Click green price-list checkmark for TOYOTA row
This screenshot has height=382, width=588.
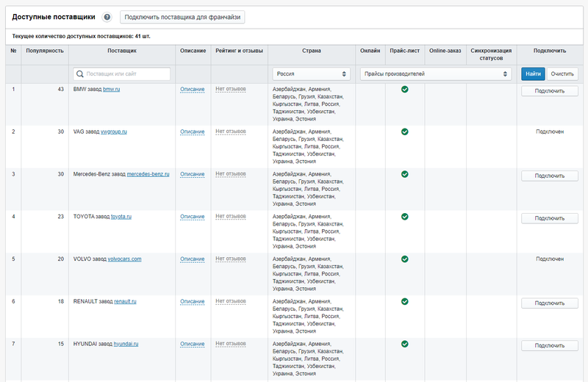click(x=404, y=217)
